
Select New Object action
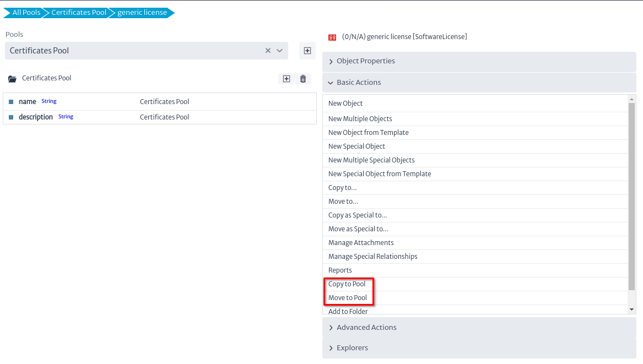(476, 104)
